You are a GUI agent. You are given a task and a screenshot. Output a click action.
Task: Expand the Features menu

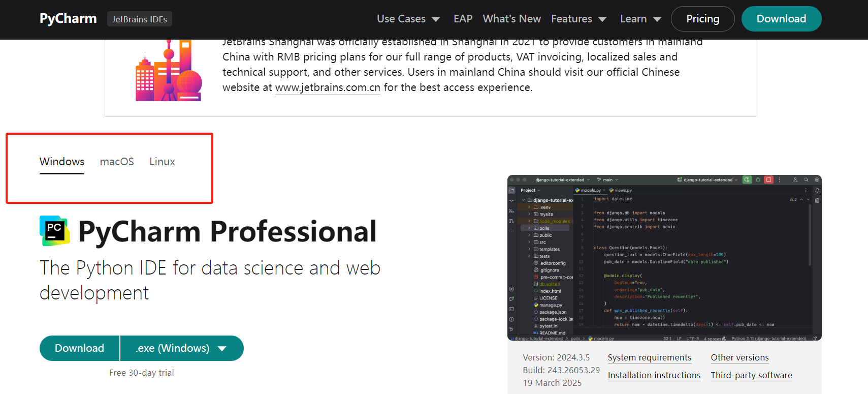(x=579, y=19)
